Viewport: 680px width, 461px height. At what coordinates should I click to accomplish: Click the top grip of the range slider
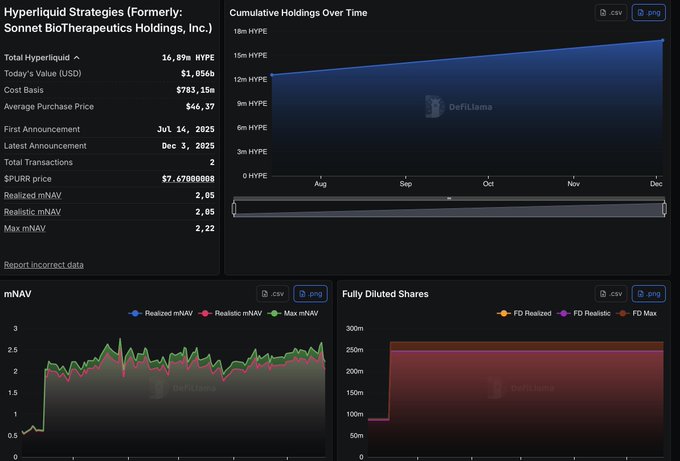(449, 198)
